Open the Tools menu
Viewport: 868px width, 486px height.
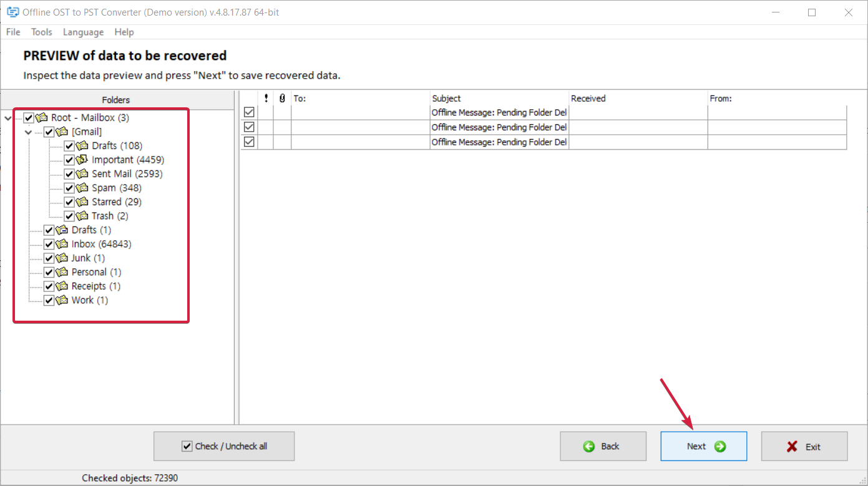pyautogui.click(x=42, y=32)
